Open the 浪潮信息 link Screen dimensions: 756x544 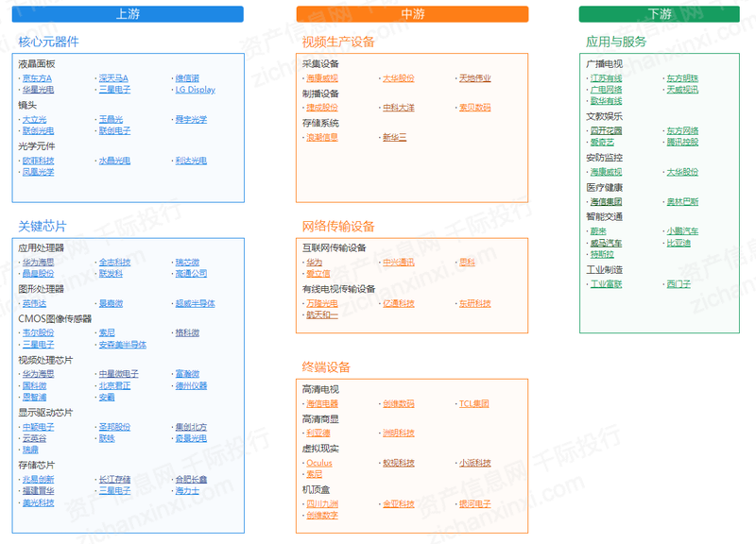tap(322, 137)
